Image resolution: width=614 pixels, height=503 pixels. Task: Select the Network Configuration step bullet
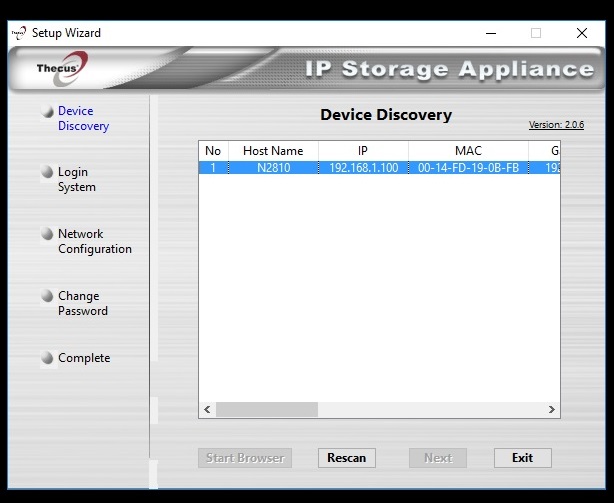(47, 235)
